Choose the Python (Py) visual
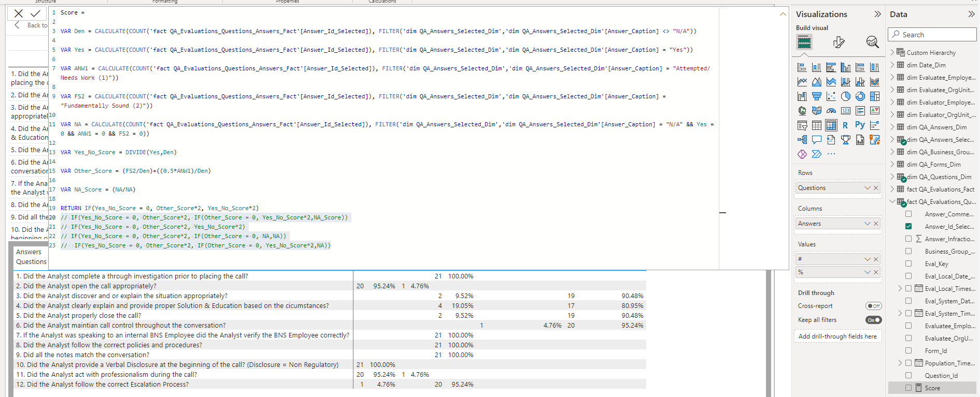 tap(860, 125)
